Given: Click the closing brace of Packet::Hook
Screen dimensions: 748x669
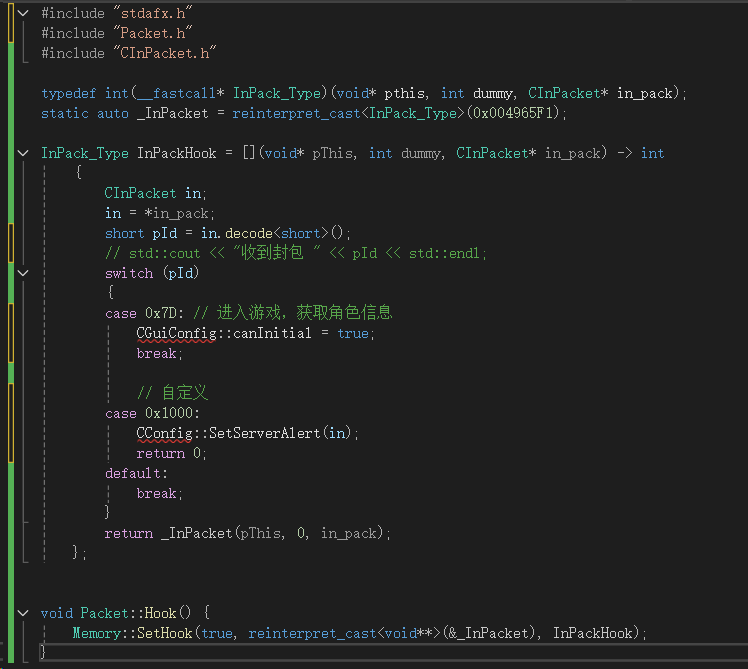Looking at the screenshot, I should [43, 652].
